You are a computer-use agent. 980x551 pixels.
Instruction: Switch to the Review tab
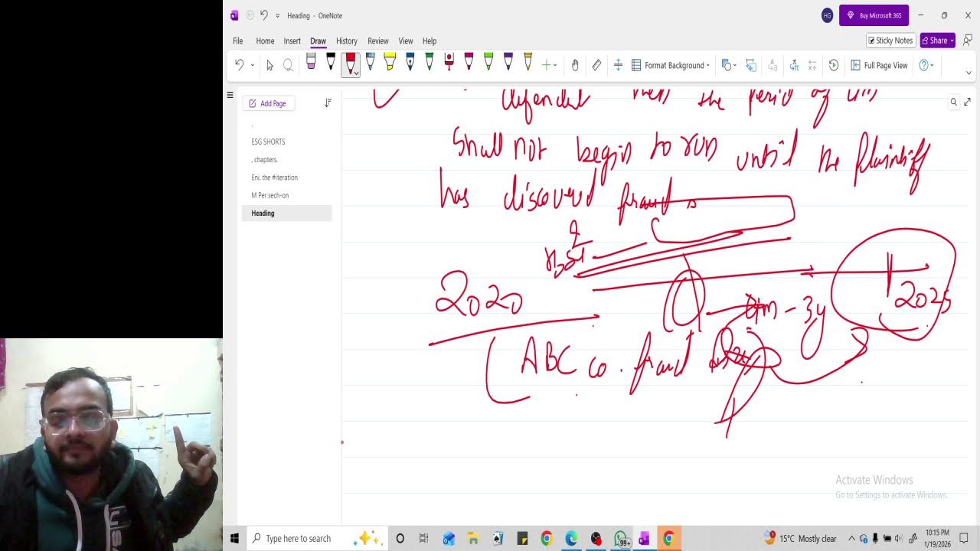[377, 41]
